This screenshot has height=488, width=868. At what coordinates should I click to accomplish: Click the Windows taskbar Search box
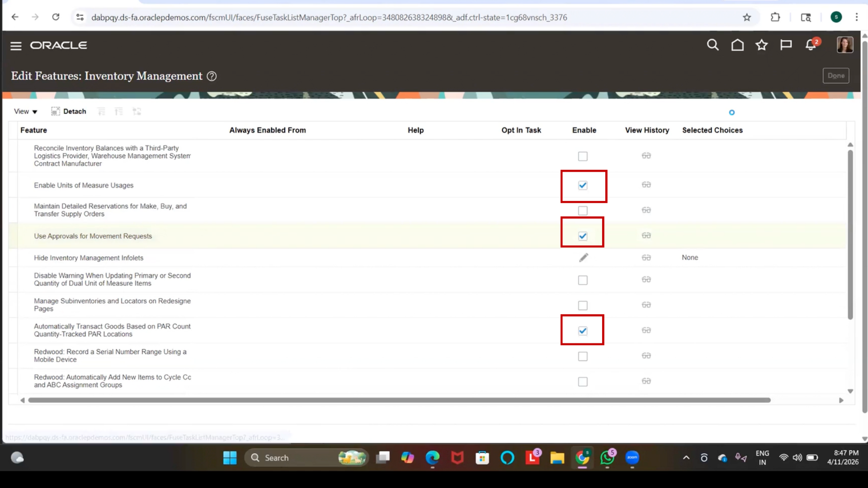pos(307,458)
